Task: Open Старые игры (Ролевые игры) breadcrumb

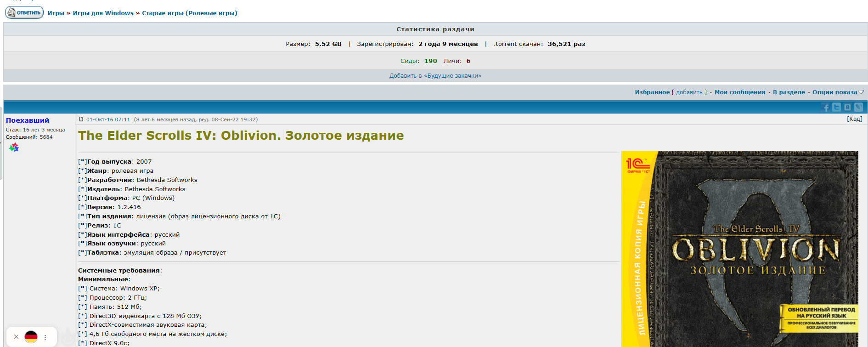Action: coord(190,13)
